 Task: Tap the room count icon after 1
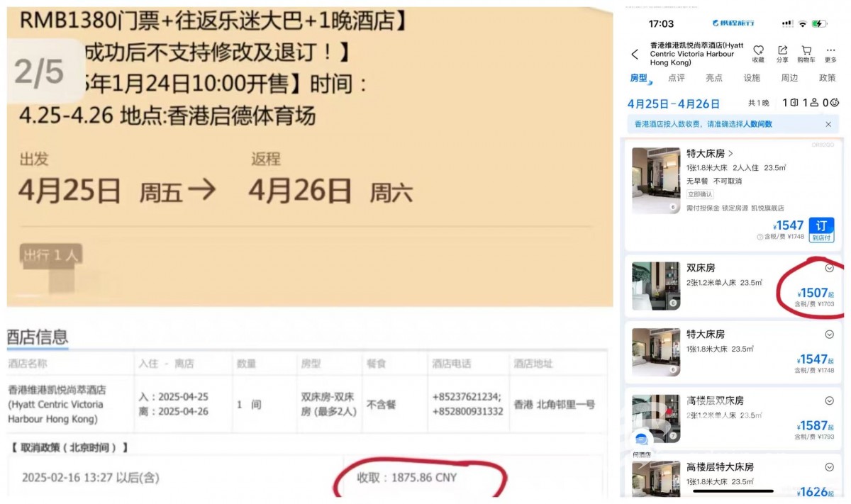pyautogui.click(x=794, y=103)
